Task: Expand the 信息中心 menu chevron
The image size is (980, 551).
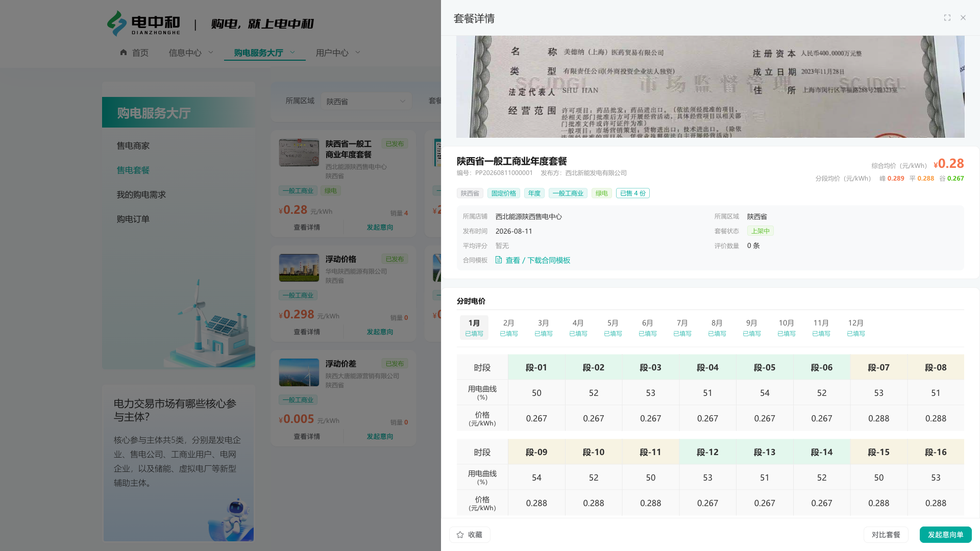Action: click(x=211, y=52)
